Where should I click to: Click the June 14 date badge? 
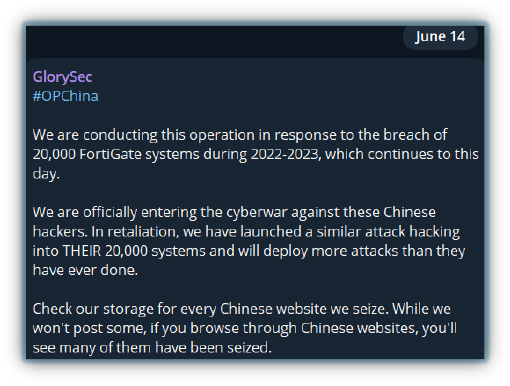pyautogui.click(x=440, y=37)
